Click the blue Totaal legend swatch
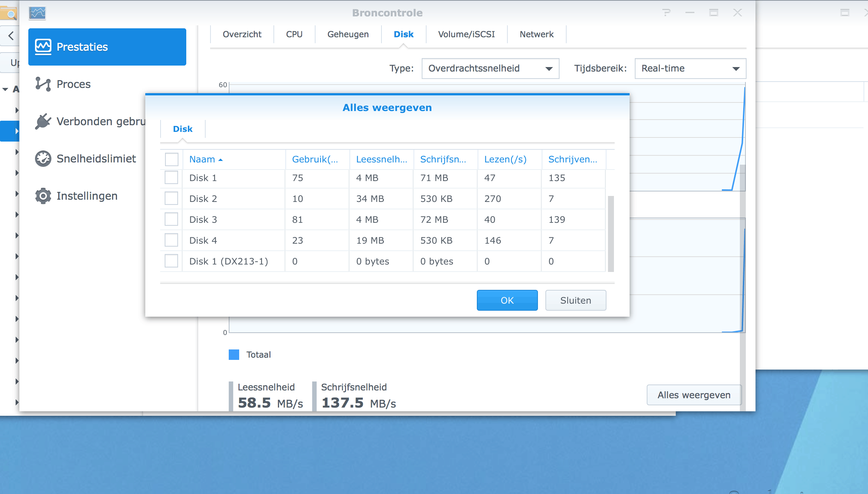868x494 pixels. (234, 355)
